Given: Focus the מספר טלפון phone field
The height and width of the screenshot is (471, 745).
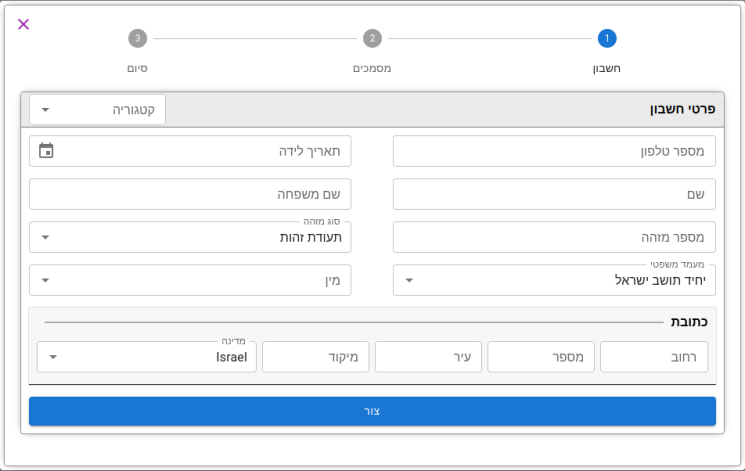Looking at the screenshot, I should tap(554, 151).
